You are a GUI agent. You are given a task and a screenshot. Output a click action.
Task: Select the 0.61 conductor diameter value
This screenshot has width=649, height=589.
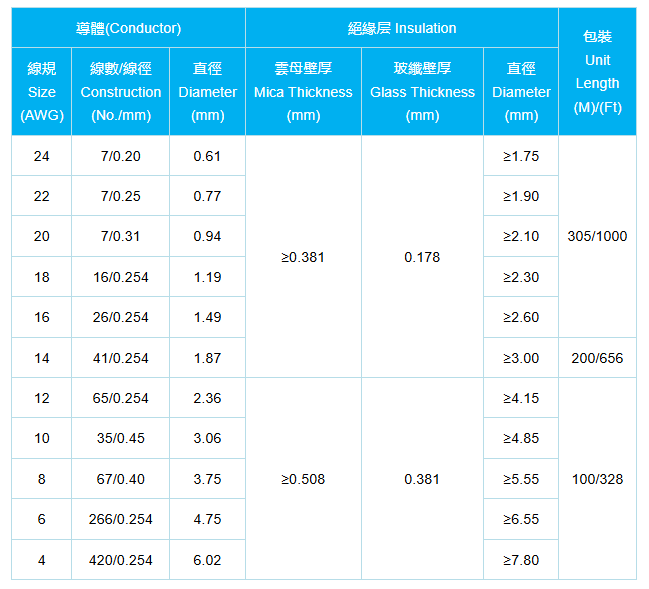(207, 156)
